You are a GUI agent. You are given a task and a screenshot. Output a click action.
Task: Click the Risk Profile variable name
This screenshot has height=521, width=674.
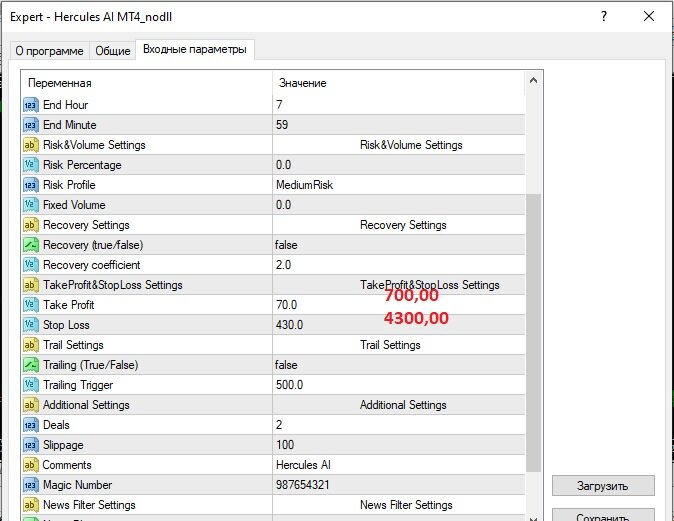coord(69,185)
